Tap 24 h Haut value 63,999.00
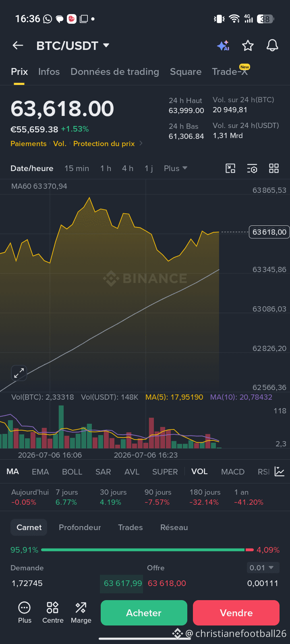Image resolution: width=290 pixels, height=644 pixels. coord(186,110)
